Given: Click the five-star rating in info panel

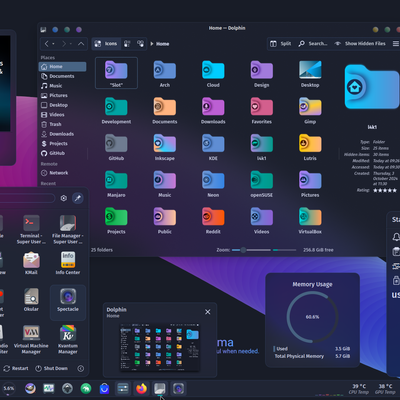Looking at the screenshot, I should point(385,190).
